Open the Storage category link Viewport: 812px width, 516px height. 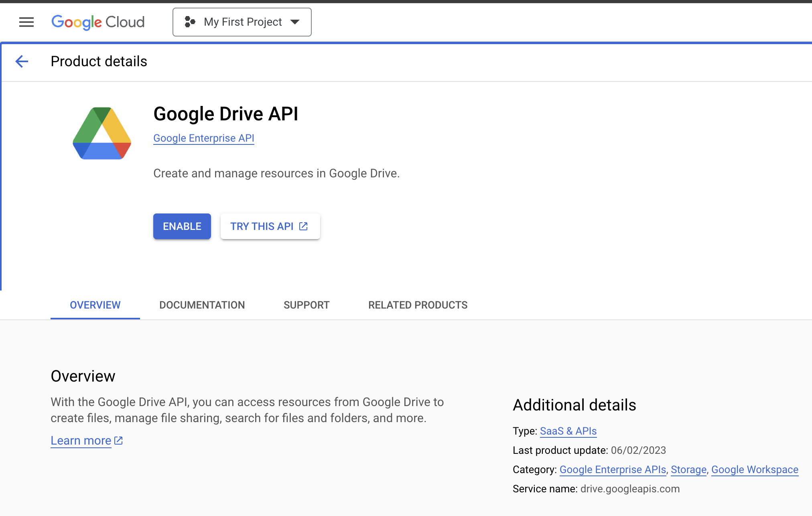click(x=688, y=469)
